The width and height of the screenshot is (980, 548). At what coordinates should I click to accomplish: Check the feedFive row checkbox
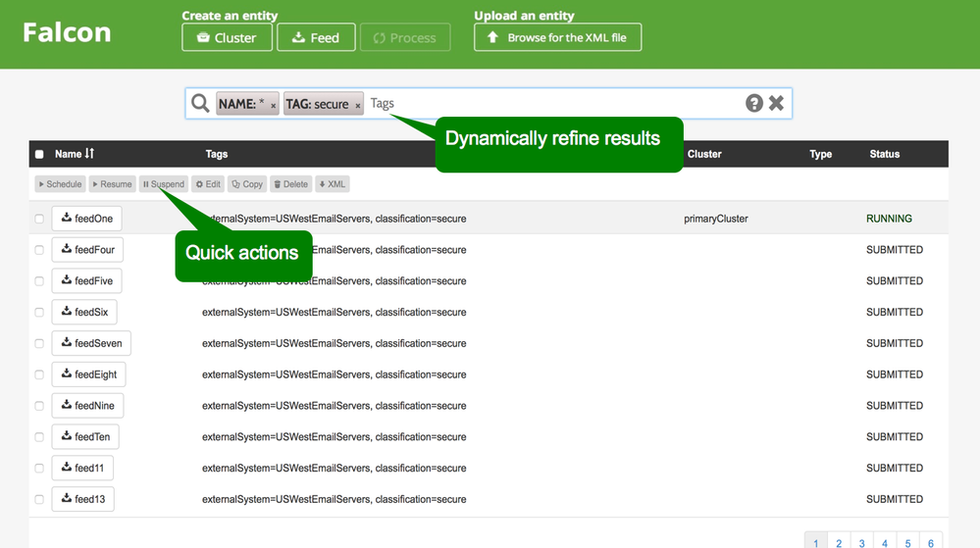(39, 281)
